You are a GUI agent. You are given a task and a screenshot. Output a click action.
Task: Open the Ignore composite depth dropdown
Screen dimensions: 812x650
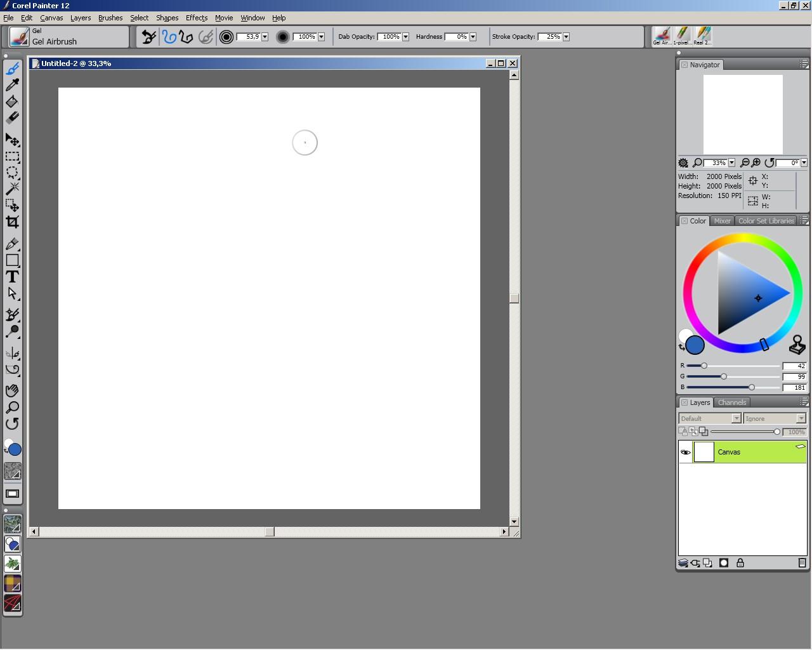pos(775,418)
